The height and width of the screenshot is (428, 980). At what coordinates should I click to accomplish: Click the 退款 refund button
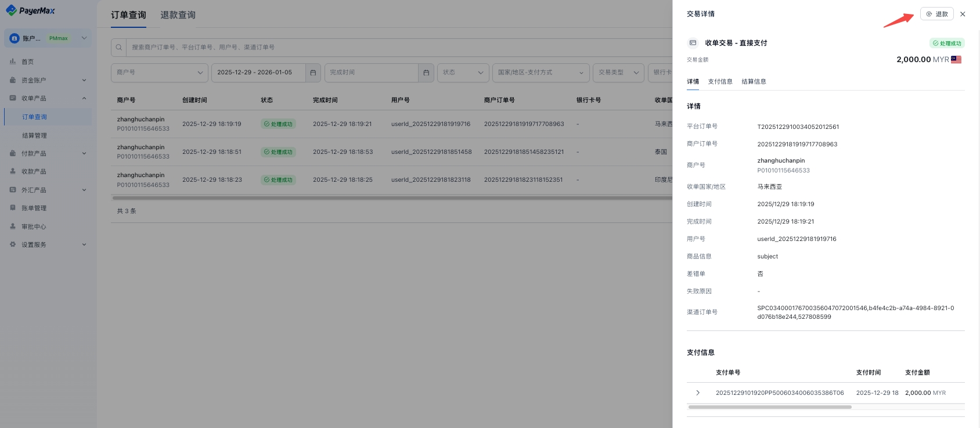click(x=937, y=14)
